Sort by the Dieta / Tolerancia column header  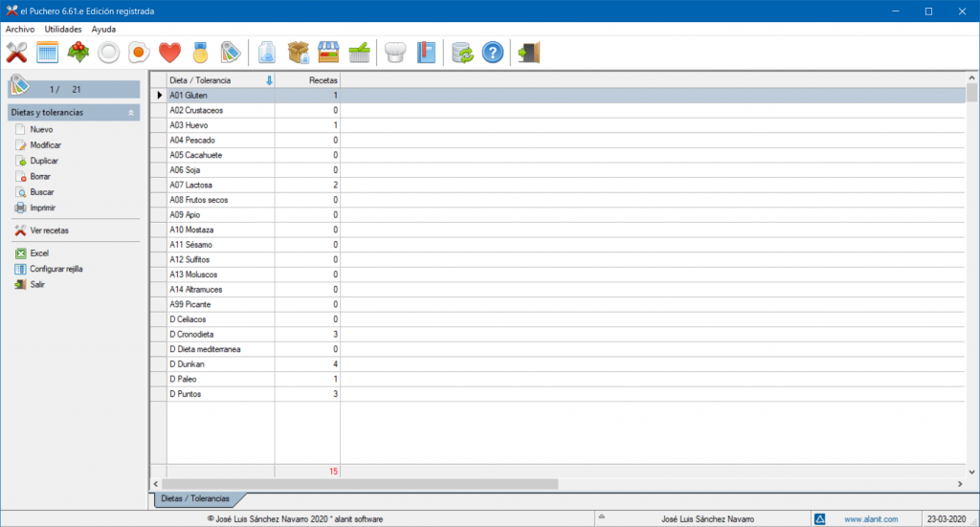click(x=220, y=80)
